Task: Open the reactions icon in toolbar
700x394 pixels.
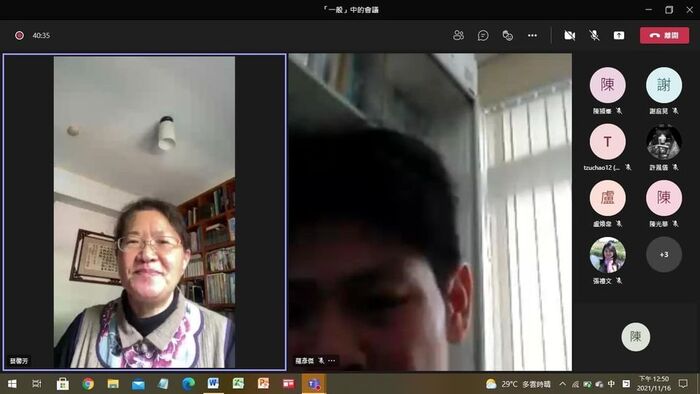Action: pos(507,35)
